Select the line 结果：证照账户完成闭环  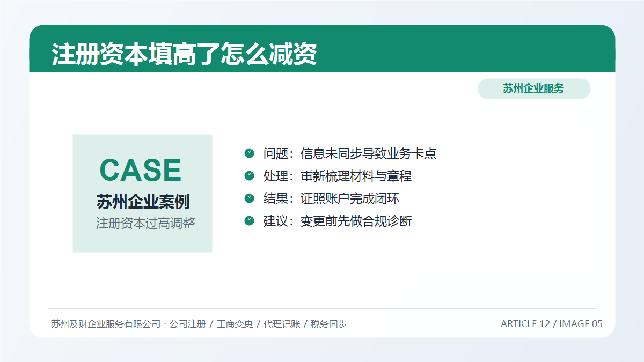click(x=331, y=199)
